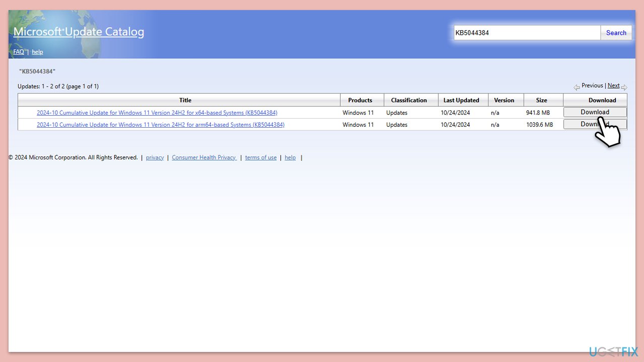
Task: Open the x64-based Systems KB5044384 update link
Action: click(x=157, y=113)
